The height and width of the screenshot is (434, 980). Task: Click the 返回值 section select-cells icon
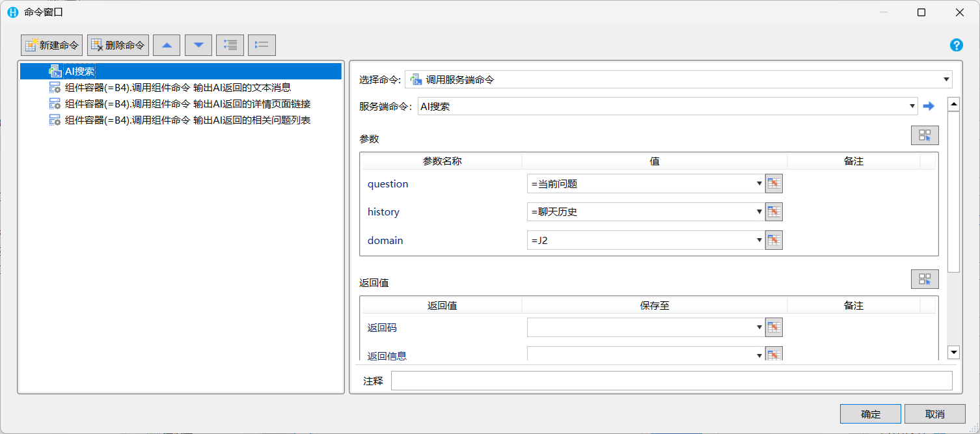point(925,279)
